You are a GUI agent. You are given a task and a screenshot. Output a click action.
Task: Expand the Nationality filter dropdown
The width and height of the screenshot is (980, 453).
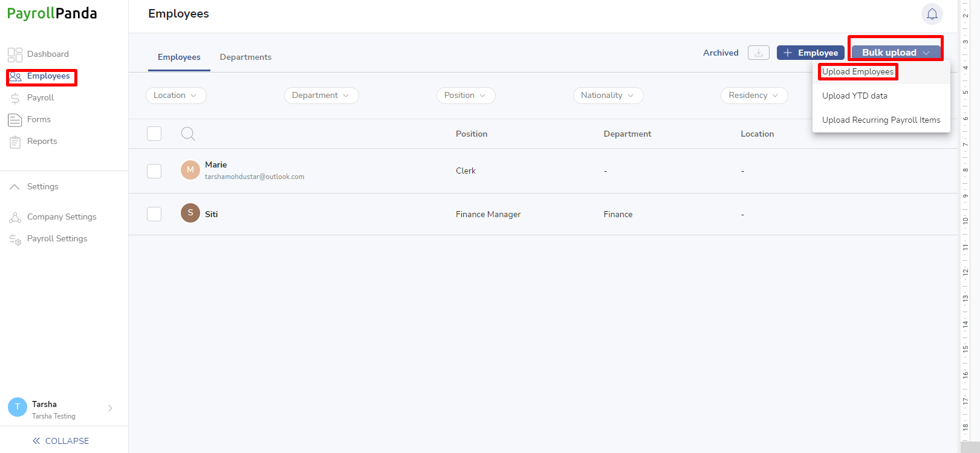click(608, 96)
